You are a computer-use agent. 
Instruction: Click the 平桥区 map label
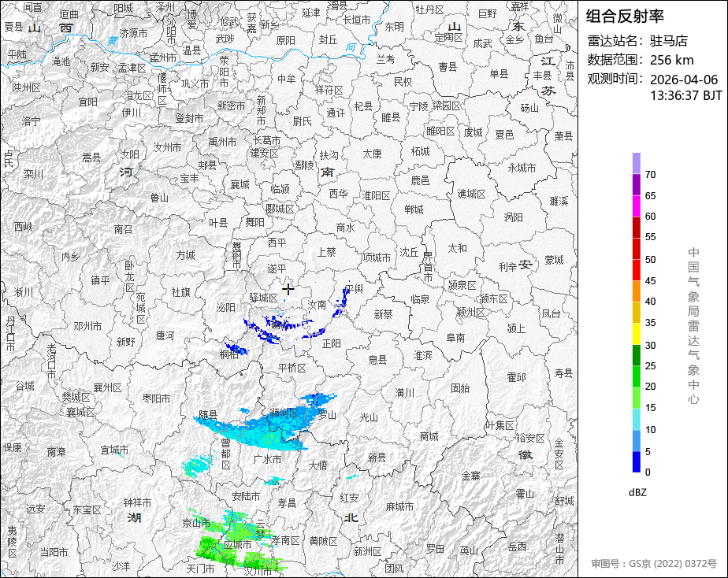coord(292,368)
